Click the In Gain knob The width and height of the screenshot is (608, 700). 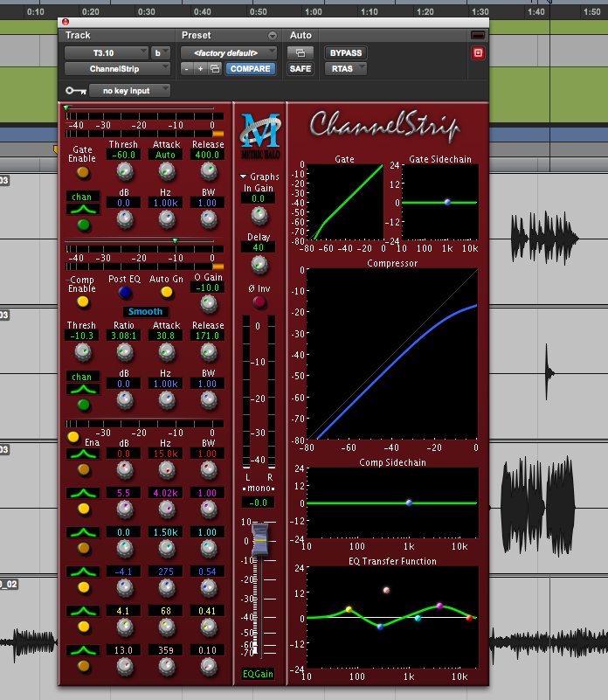[x=259, y=216]
